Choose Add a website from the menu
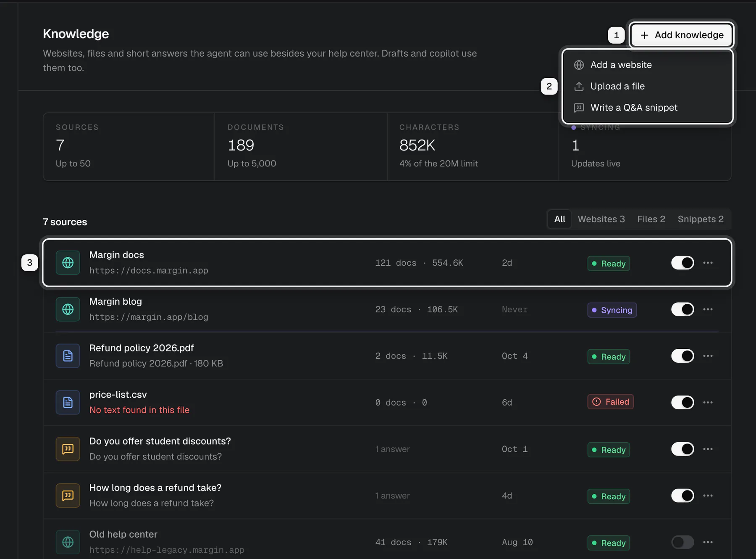The width and height of the screenshot is (756, 559). 647,65
